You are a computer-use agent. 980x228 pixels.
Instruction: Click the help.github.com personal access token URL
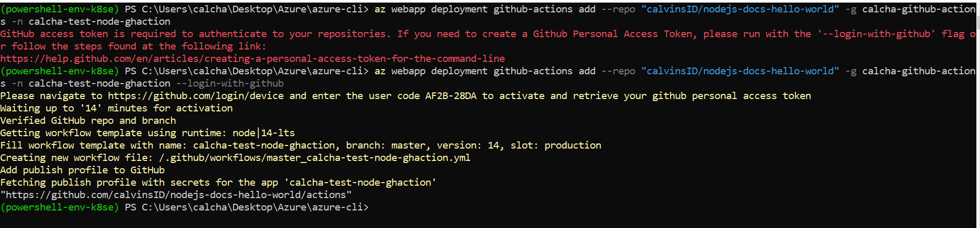coord(253,59)
